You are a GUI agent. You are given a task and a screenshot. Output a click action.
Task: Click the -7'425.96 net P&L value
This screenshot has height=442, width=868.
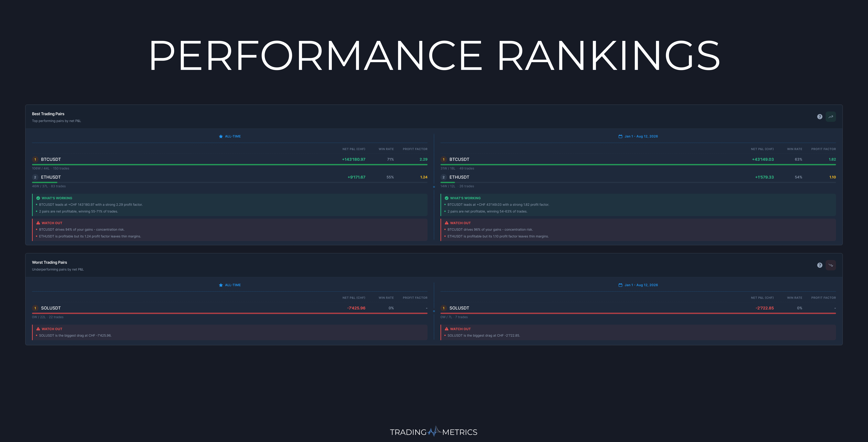pos(356,308)
